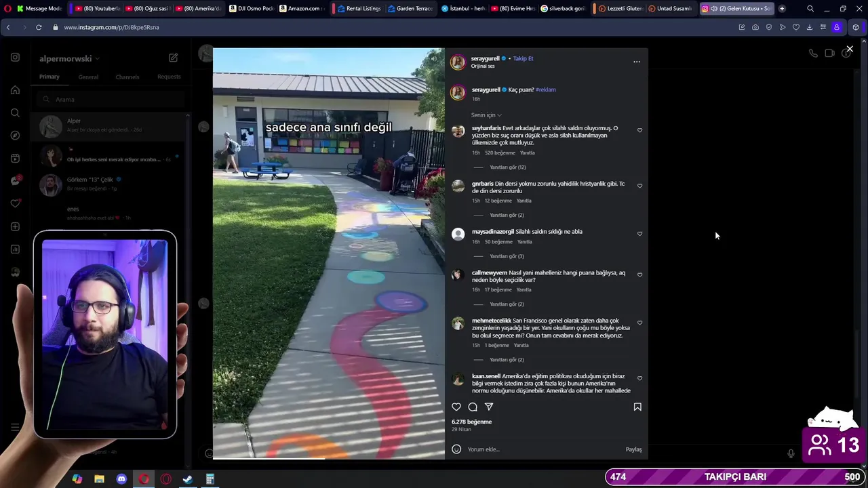Expand 'Yanıtları gör (12)' replies
The height and width of the screenshot is (488, 868).
[508, 167]
